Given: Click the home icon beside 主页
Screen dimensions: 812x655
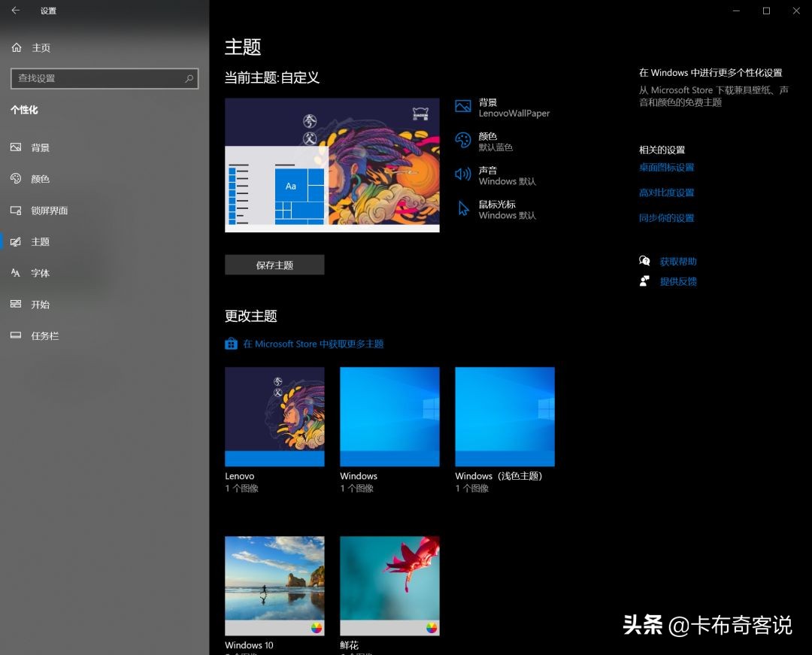Looking at the screenshot, I should (17, 47).
